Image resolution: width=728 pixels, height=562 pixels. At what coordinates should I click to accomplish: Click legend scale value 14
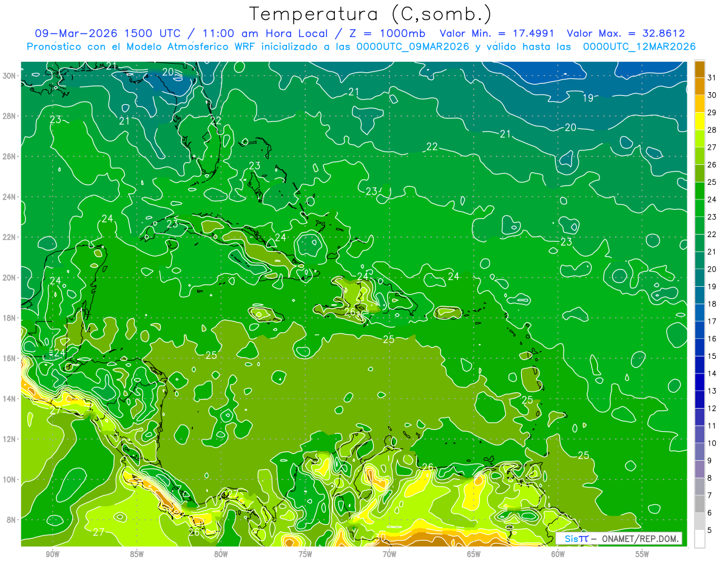pos(712,373)
